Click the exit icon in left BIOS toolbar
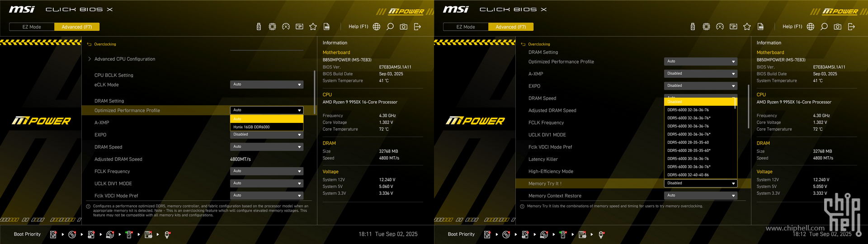 [417, 27]
